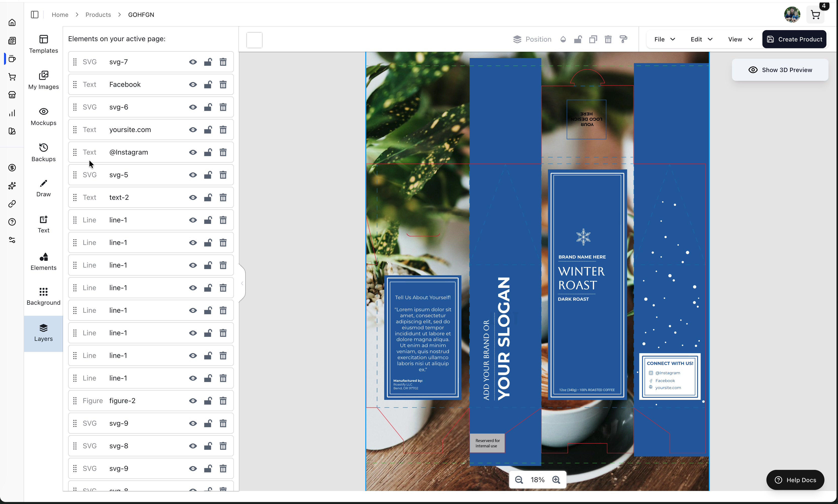Open the Background tab in the sidebar
This screenshot has height=504, width=838.
(43, 296)
